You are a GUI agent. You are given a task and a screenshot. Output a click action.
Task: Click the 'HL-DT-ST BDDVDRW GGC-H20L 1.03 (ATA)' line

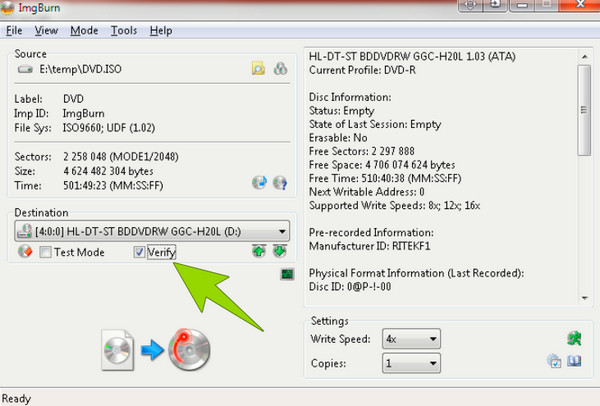(x=412, y=57)
